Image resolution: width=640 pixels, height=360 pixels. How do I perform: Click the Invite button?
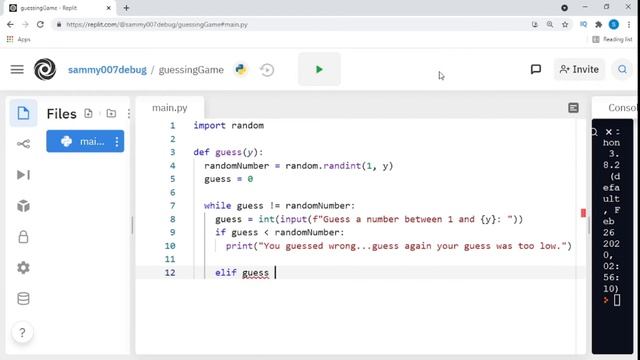579,69
